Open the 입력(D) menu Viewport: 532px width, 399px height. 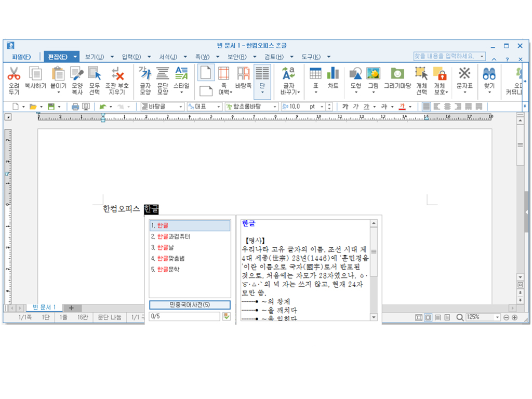pyautogui.click(x=131, y=57)
